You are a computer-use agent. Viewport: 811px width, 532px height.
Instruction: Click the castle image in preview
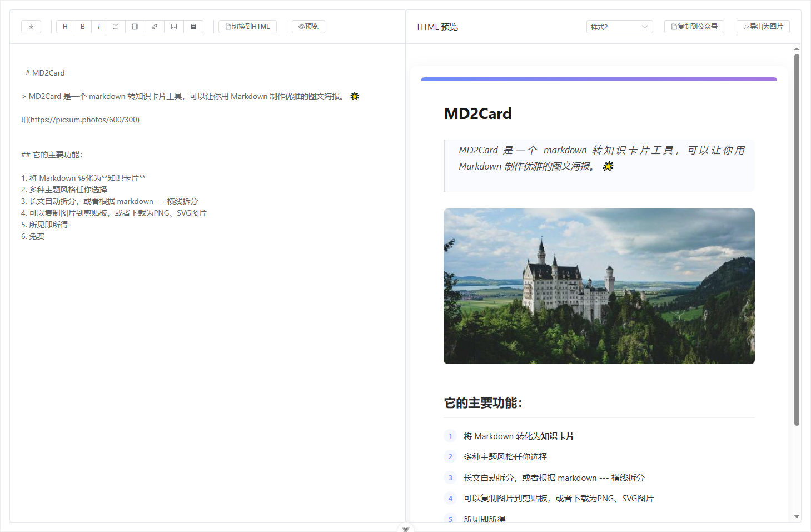pos(599,286)
